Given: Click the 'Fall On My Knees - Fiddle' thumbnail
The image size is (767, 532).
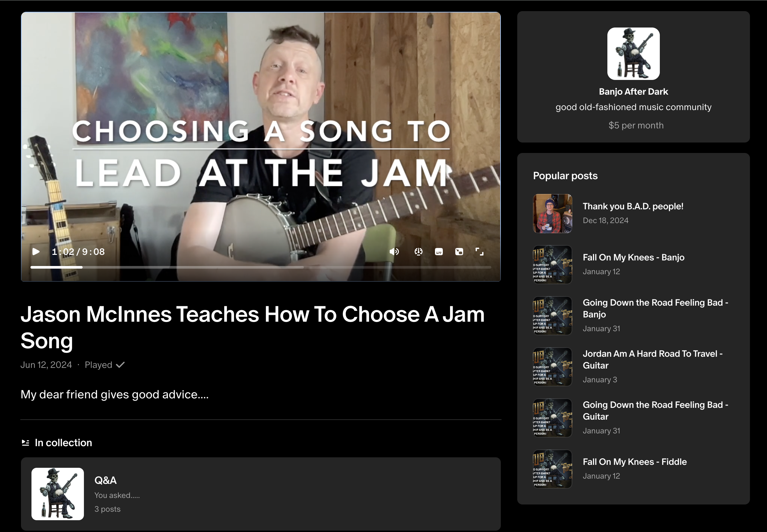Looking at the screenshot, I should click(552, 469).
